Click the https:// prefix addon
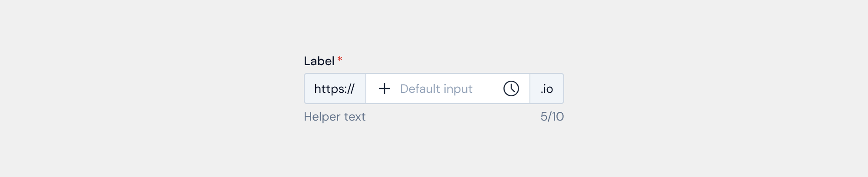This screenshot has width=868, height=177. click(x=335, y=89)
